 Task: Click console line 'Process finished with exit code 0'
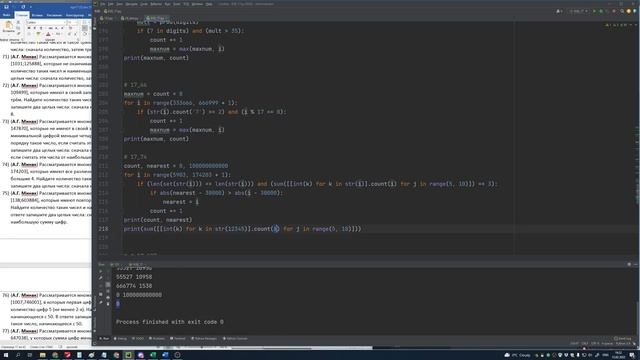click(x=169, y=322)
